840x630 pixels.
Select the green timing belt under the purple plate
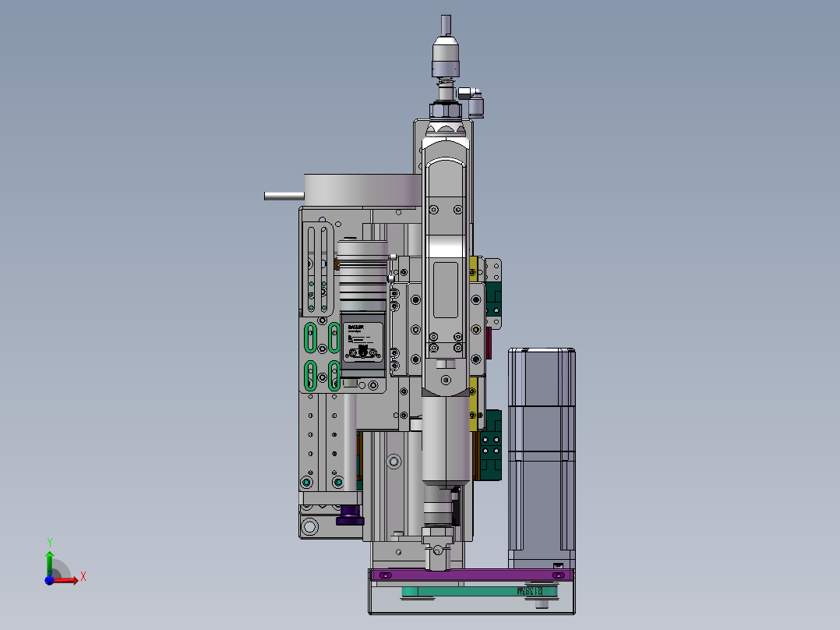point(479,591)
